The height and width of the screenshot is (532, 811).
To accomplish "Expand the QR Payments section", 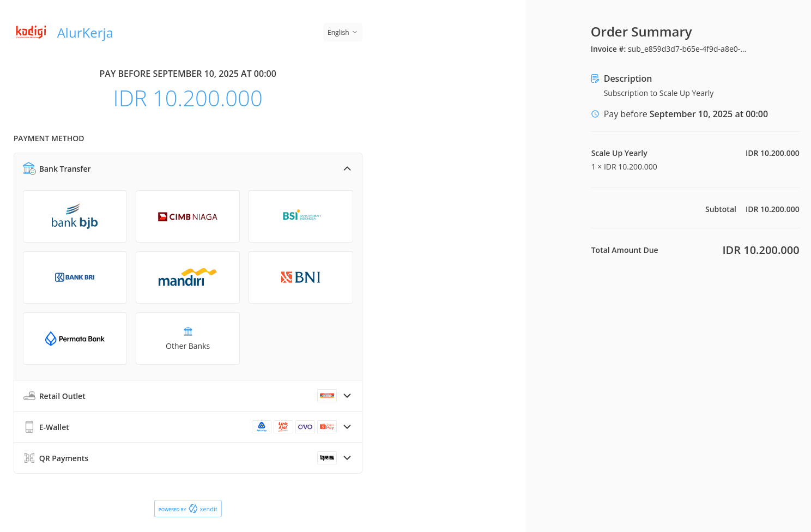I will (x=347, y=458).
